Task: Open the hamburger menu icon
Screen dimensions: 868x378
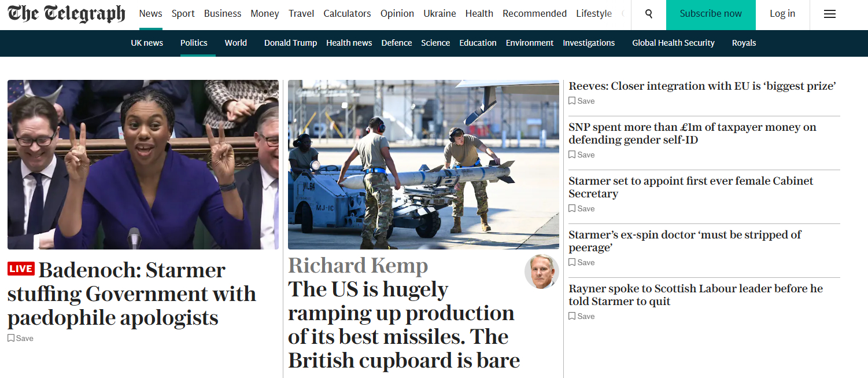Action: tap(830, 14)
